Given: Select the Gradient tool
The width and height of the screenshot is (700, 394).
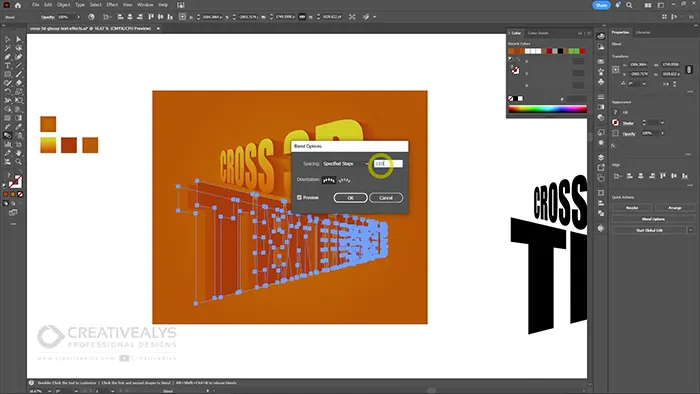Looking at the screenshot, I should click(x=19, y=118).
